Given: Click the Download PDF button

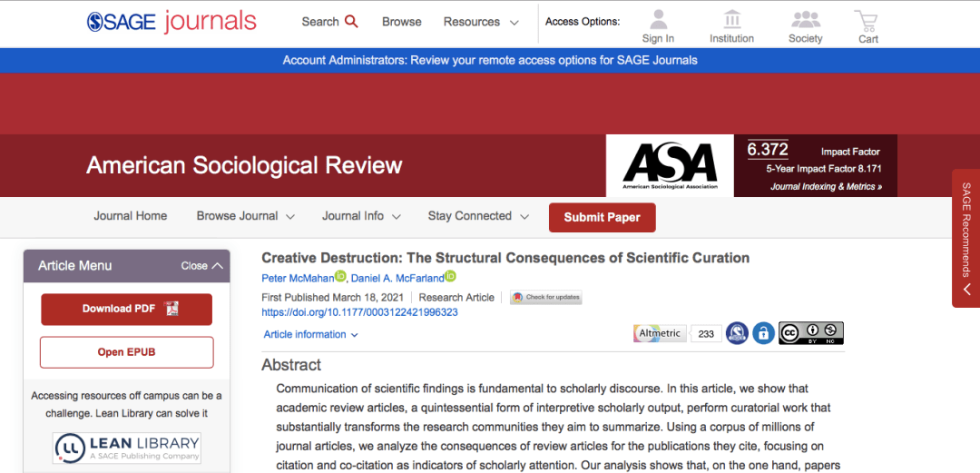Looking at the screenshot, I should click(126, 309).
